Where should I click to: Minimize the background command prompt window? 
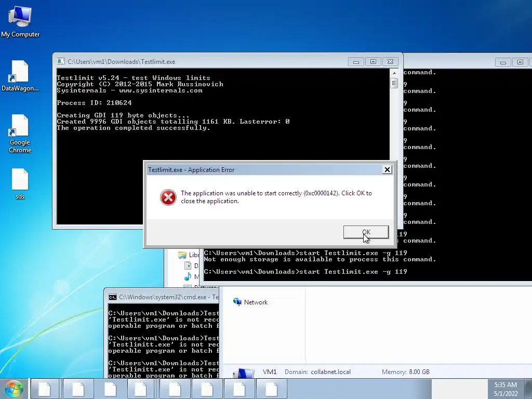tap(503, 62)
